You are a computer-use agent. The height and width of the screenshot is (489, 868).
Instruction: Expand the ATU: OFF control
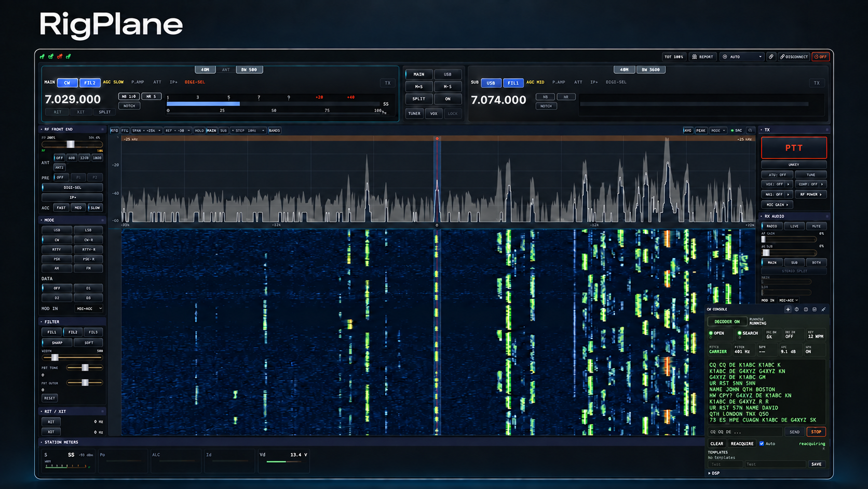click(x=777, y=175)
